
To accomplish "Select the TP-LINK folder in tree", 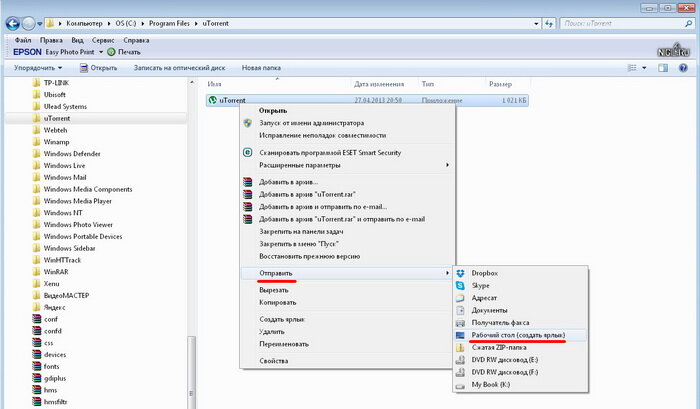I will [56, 83].
